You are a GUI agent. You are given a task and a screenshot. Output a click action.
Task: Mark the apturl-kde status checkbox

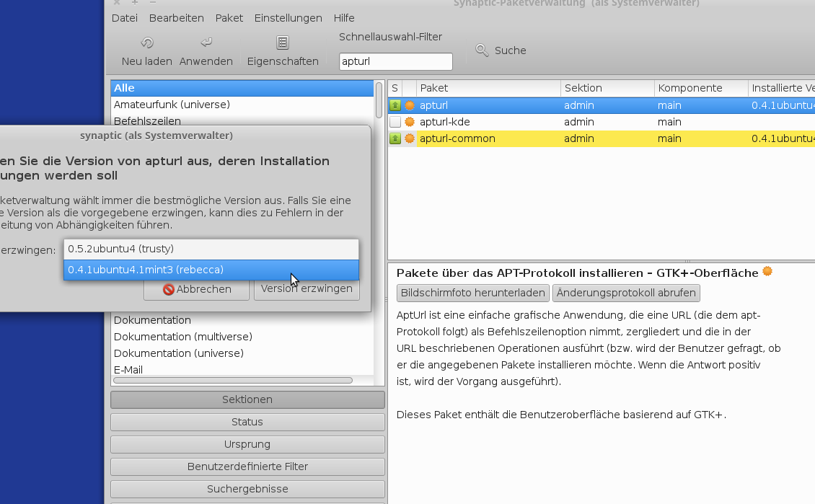pos(395,122)
